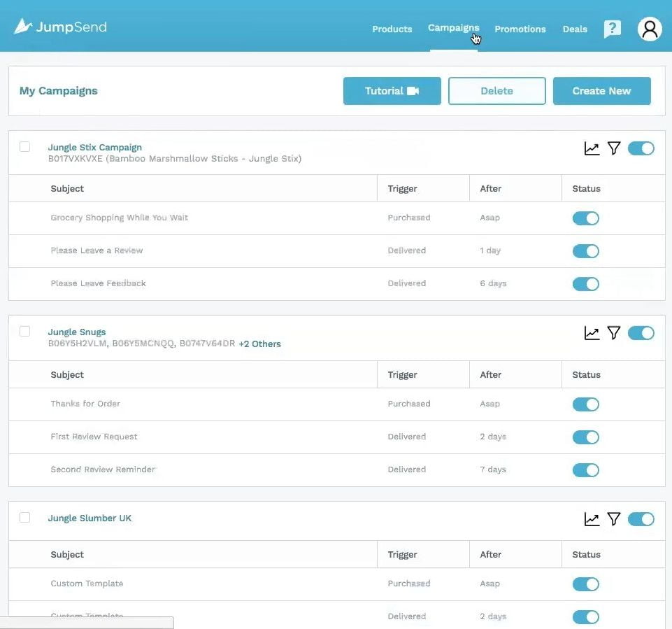Open the Grocery Shopping While You Wait email

[x=119, y=218]
